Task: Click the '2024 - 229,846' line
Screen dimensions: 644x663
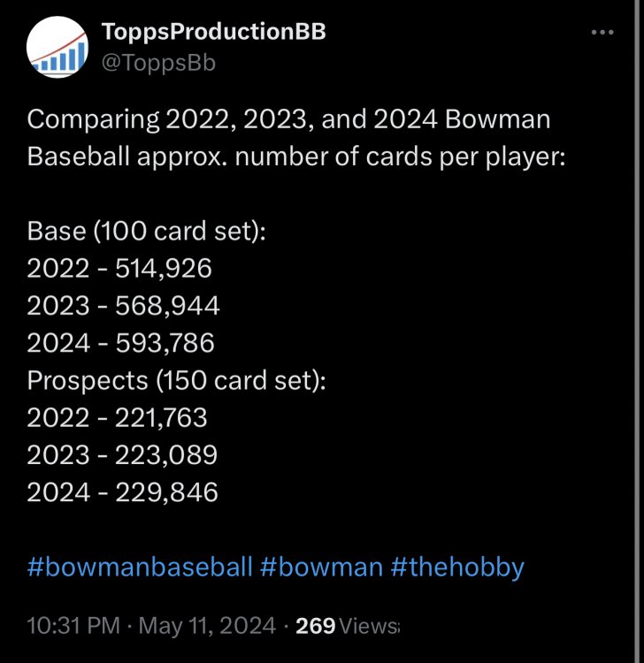Action: pyautogui.click(x=122, y=492)
